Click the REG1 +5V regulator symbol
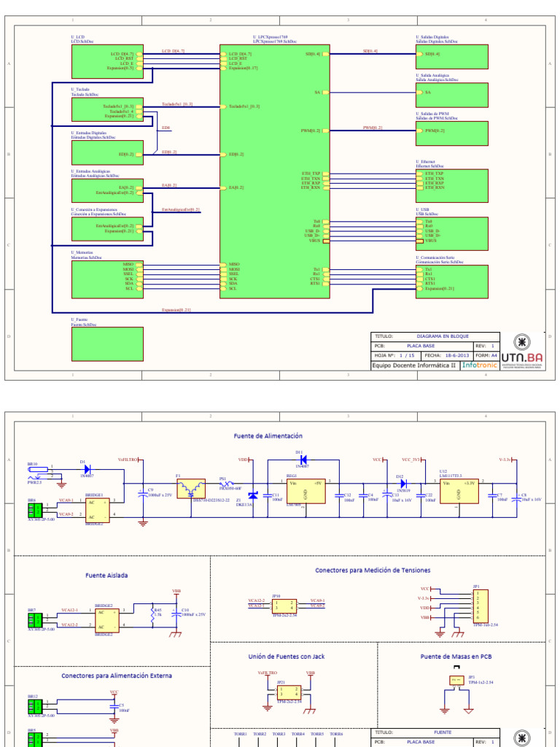 click(306, 491)
